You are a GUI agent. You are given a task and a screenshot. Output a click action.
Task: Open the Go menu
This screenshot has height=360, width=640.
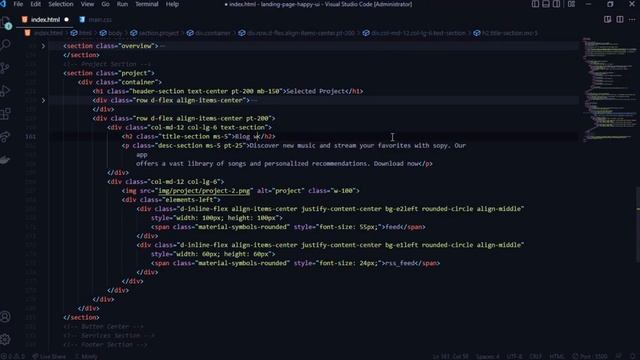[105, 4]
